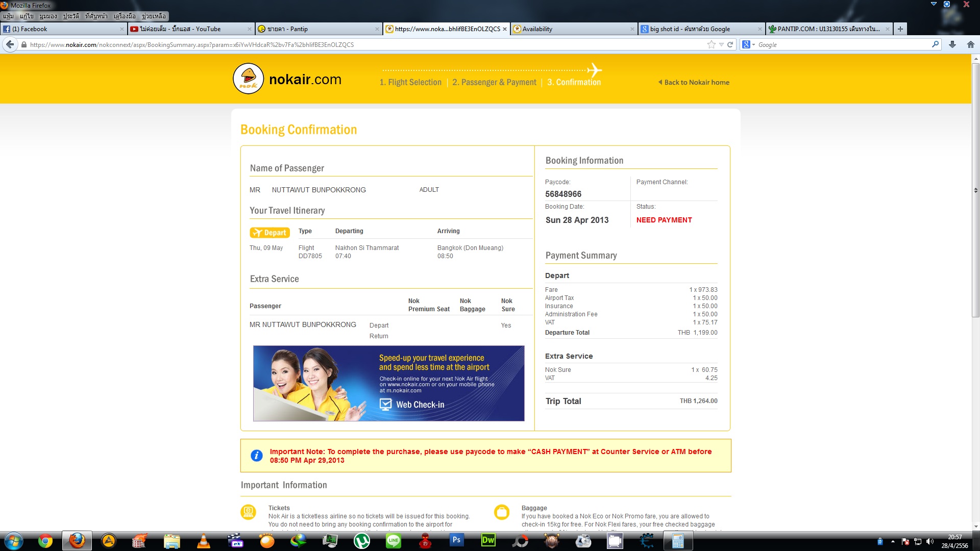This screenshot has height=551, width=980.
Task: Click the yellow Depart badge
Action: pos(270,233)
